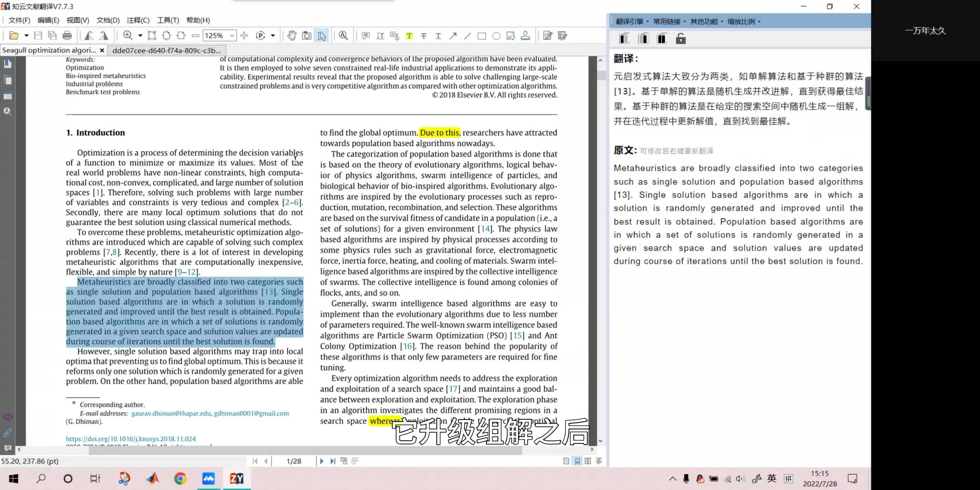This screenshot has width=980, height=490.
Task: Select the Strikeout text tool
Action: point(424,36)
